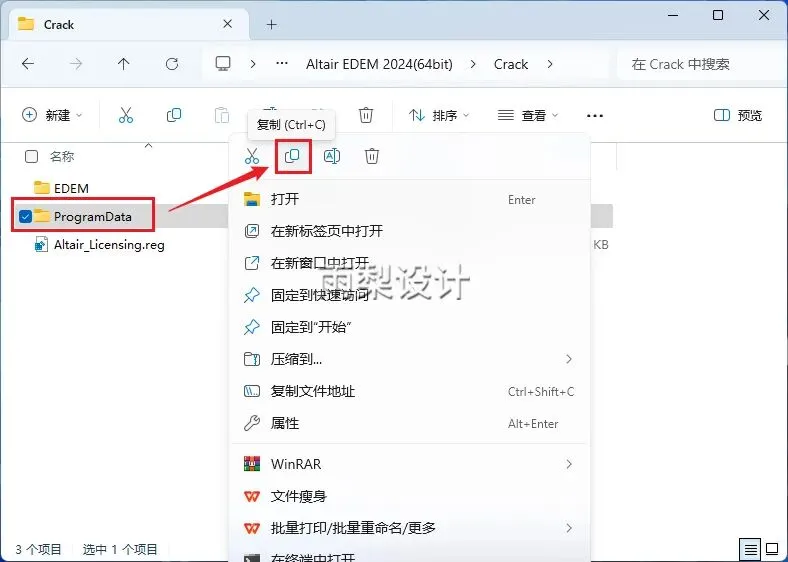This screenshot has width=788, height=562.
Task: Click the Crack tab title
Action: pos(59,24)
